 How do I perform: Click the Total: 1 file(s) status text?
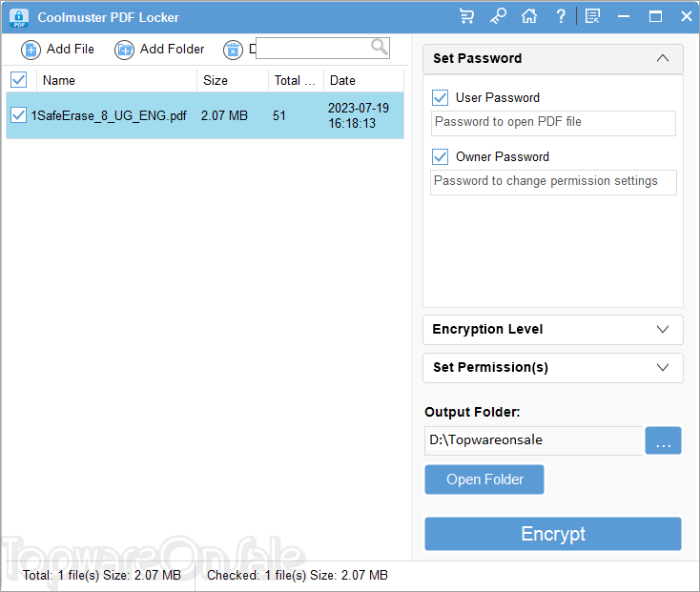[102, 575]
